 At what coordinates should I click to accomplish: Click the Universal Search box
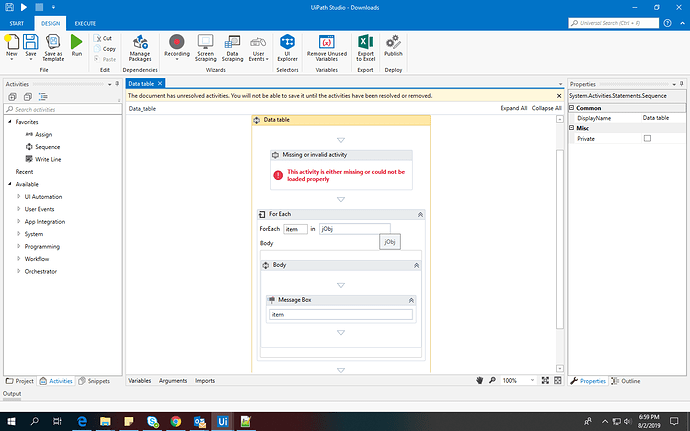613,23
